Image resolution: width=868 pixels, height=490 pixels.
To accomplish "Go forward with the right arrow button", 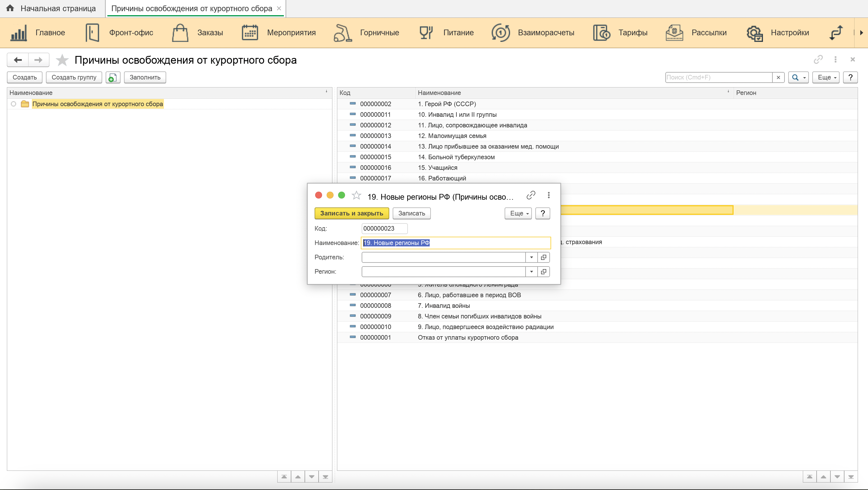I will pyautogui.click(x=39, y=60).
